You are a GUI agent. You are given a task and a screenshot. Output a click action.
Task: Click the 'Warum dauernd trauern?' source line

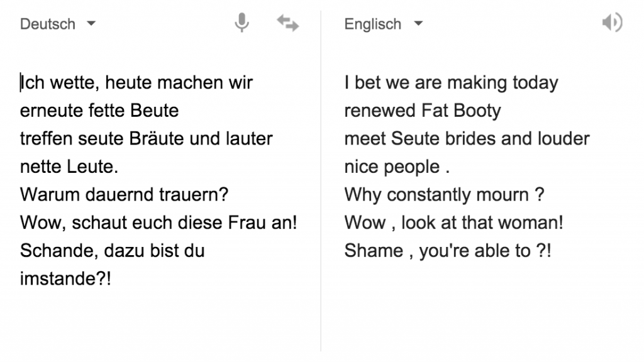pos(124,195)
